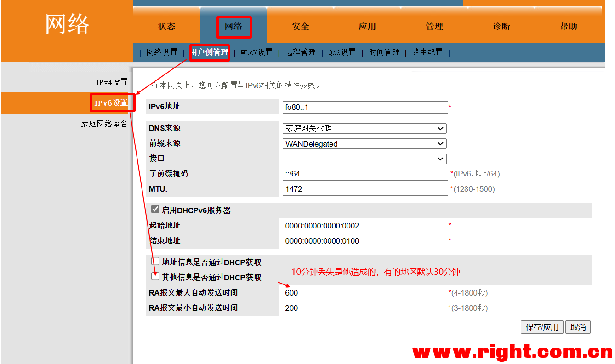Open the DNS来源 dropdown
This screenshot has height=364, width=615.
click(x=364, y=129)
